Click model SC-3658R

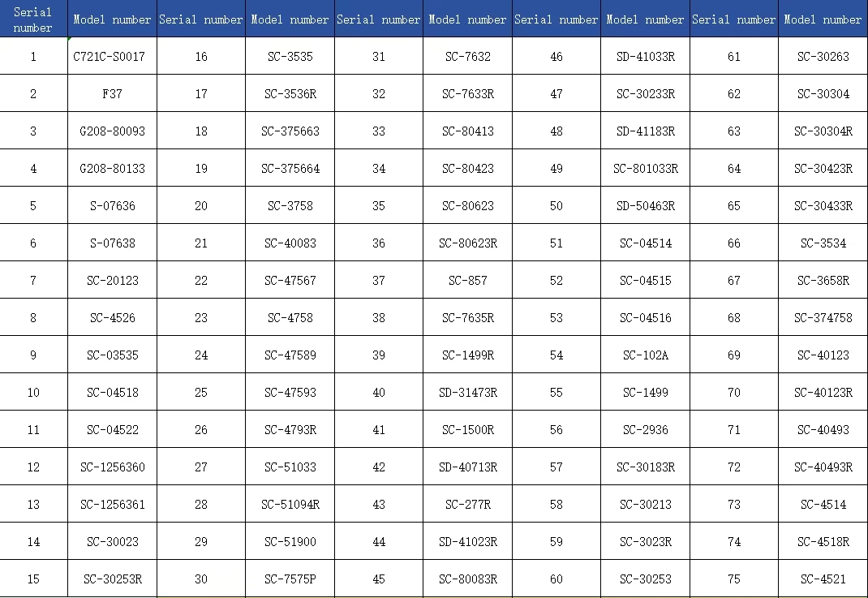point(823,280)
